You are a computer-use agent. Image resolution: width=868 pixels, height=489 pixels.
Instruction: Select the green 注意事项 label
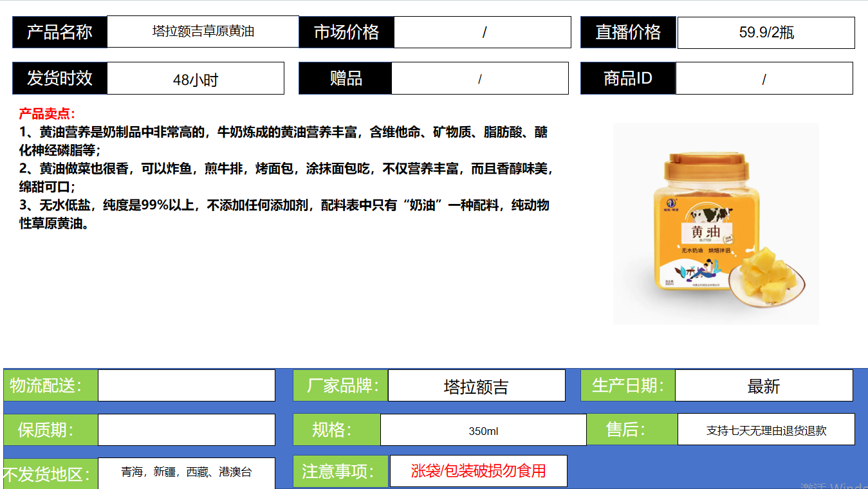340,471
